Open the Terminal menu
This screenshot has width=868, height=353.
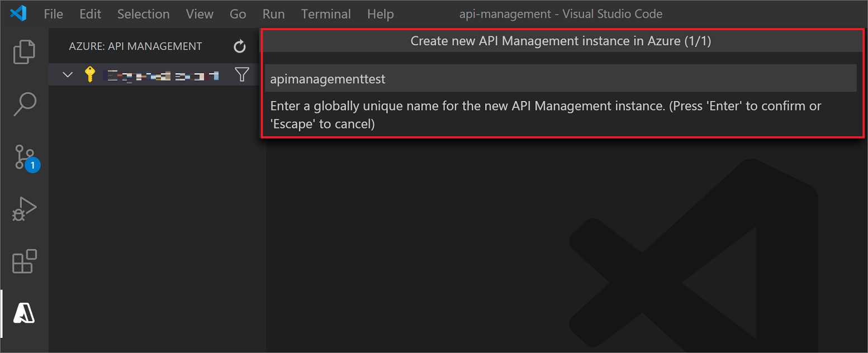tap(326, 13)
